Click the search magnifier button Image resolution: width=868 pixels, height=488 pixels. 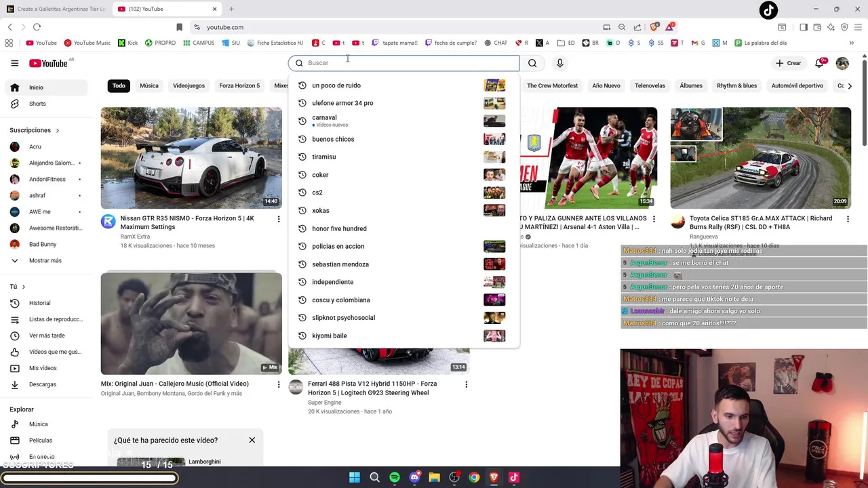click(532, 63)
